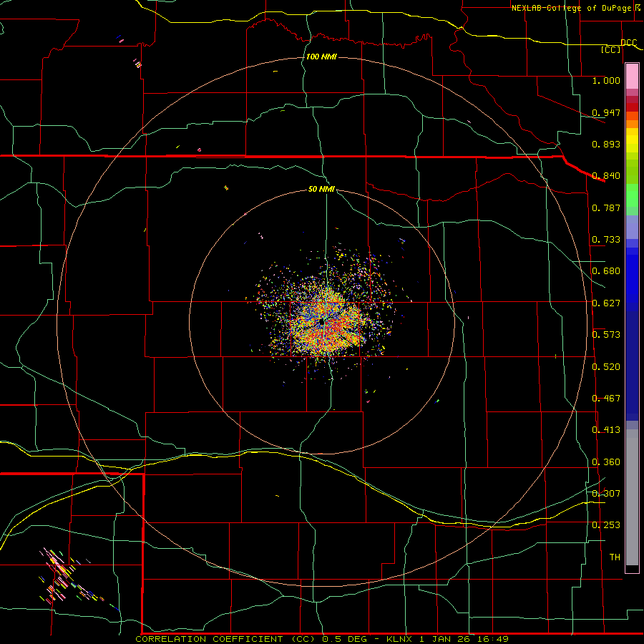Click the 50 NMI range ring label
This screenshot has height=644, width=644.
pos(321,189)
